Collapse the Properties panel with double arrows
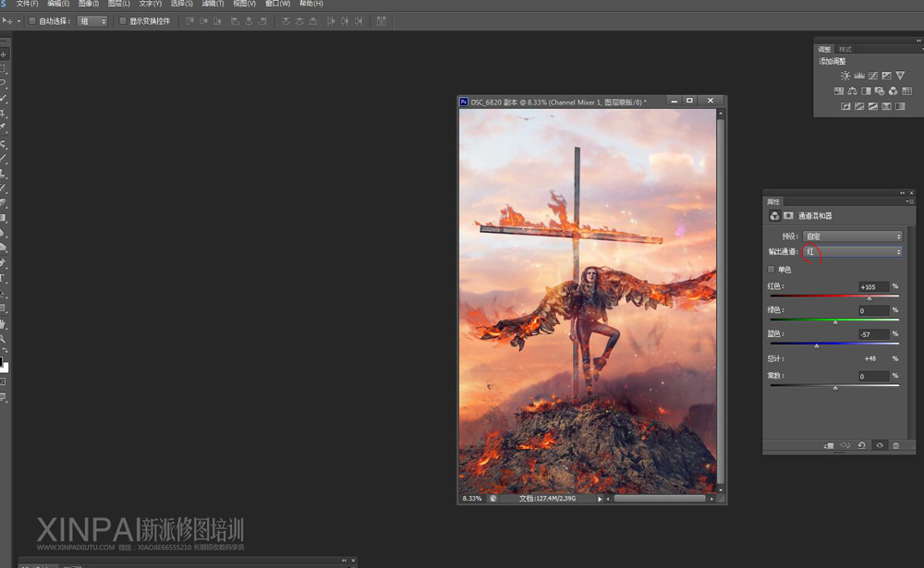This screenshot has height=568, width=924. tap(902, 193)
